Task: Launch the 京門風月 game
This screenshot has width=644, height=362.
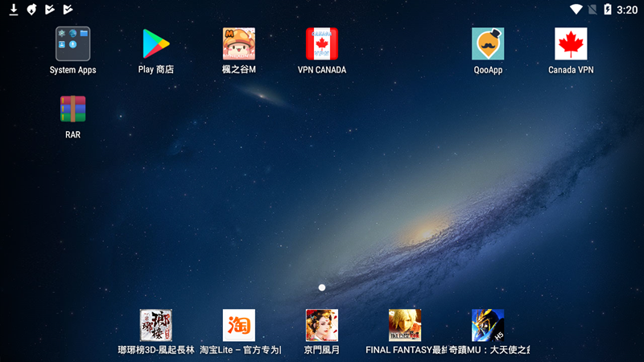Action: click(322, 326)
